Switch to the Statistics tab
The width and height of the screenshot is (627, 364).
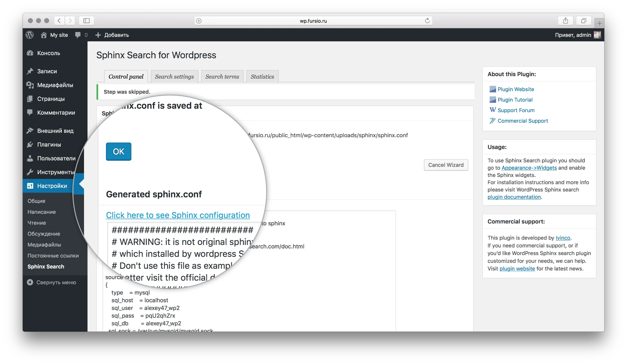click(262, 76)
